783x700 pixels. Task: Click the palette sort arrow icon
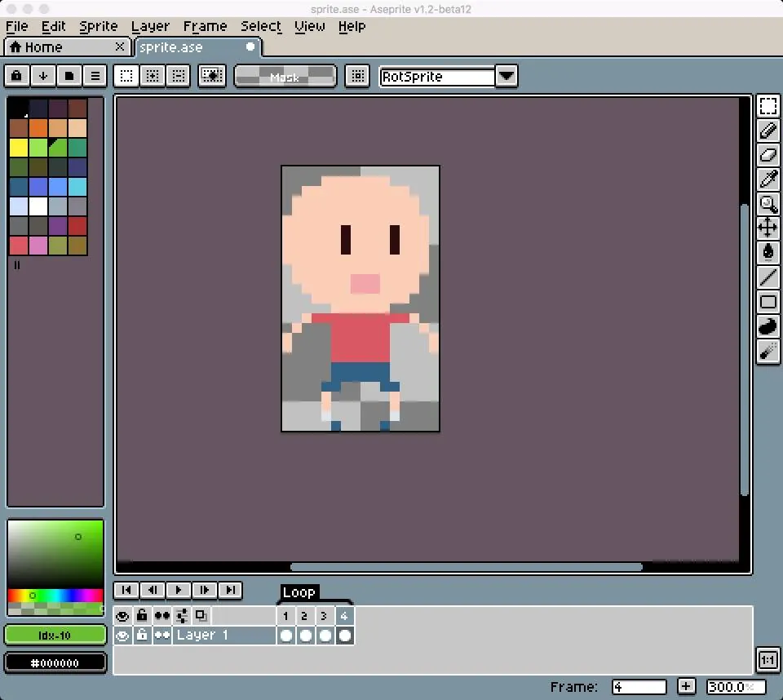click(43, 76)
